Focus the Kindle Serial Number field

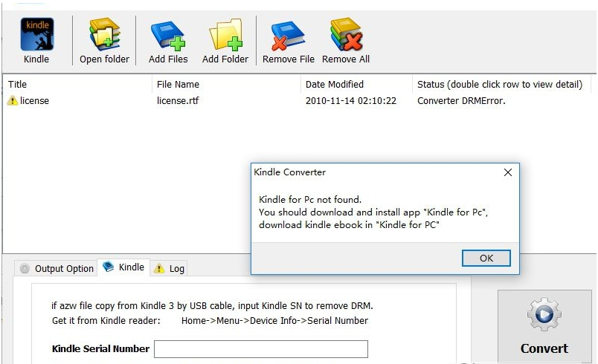tap(261, 349)
